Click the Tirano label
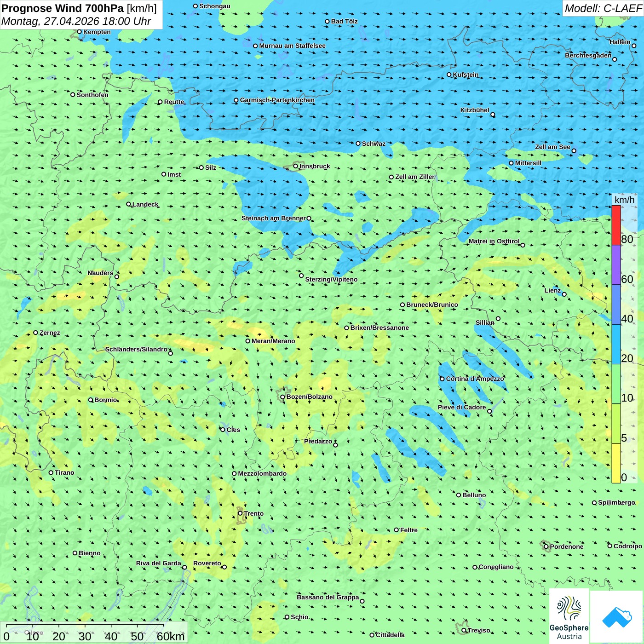Screen dimensions: 644x644 point(64,472)
